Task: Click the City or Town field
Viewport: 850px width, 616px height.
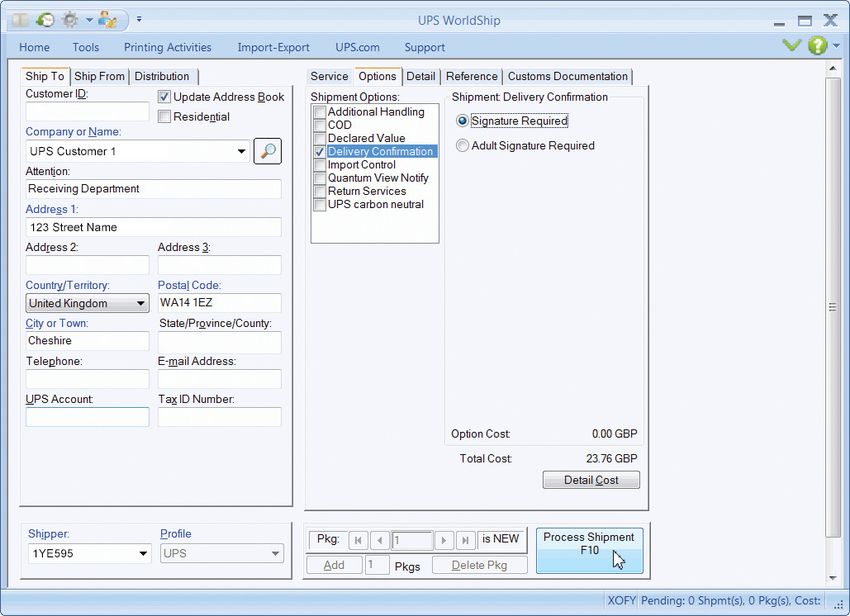Action: tap(87, 341)
